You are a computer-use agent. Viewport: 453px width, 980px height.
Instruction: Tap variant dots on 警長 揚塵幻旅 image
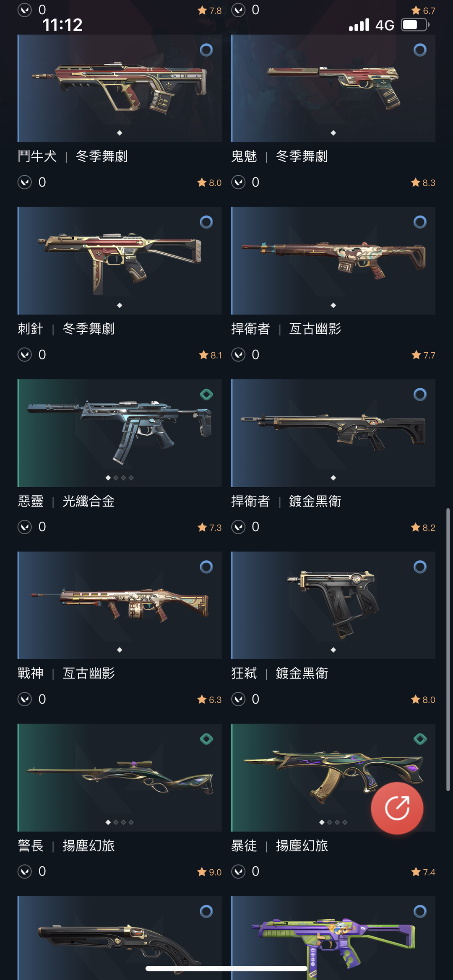pyautogui.click(x=120, y=822)
